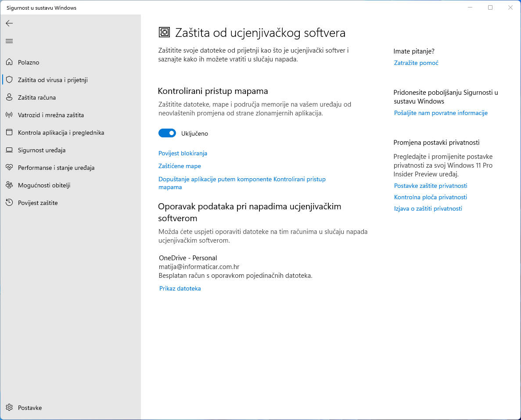Click Oporavak podataka pri napadima heading
The width and height of the screenshot is (521, 420).
click(x=250, y=212)
